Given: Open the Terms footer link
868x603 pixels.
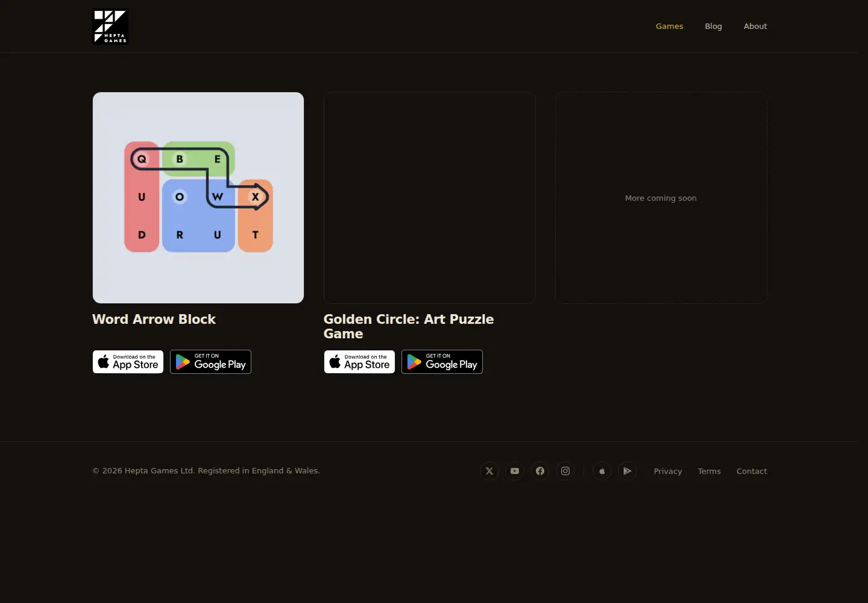Looking at the screenshot, I should 709,472.
